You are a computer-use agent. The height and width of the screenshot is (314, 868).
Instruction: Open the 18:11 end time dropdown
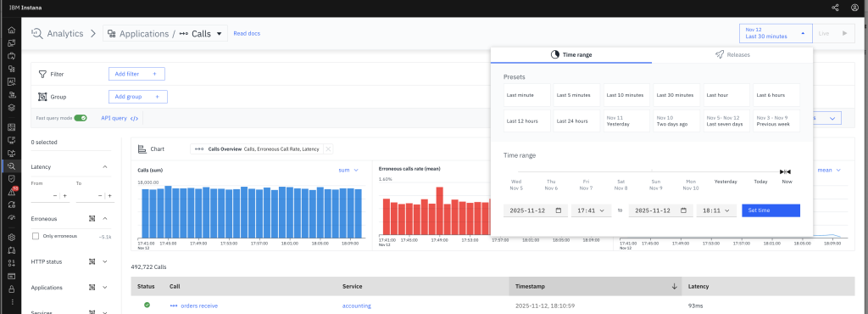pos(716,210)
